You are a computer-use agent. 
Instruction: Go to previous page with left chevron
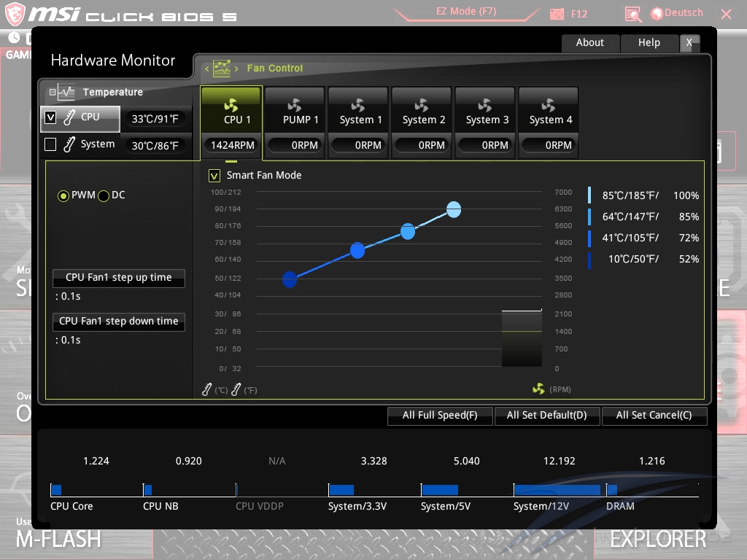(206, 69)
